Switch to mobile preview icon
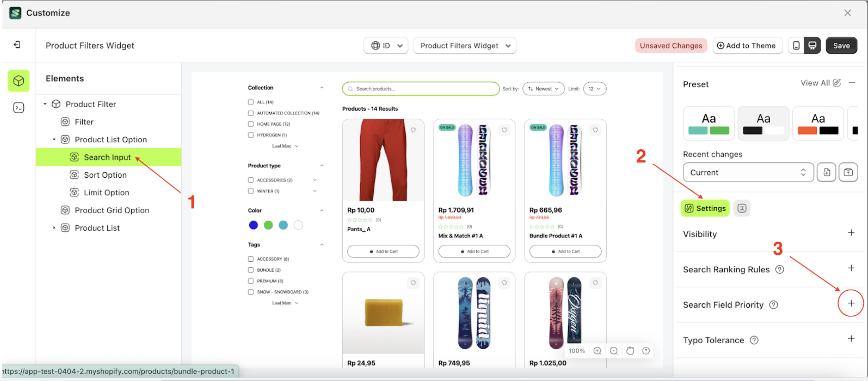This screenshot has width=868, height=381. point(796,45)
